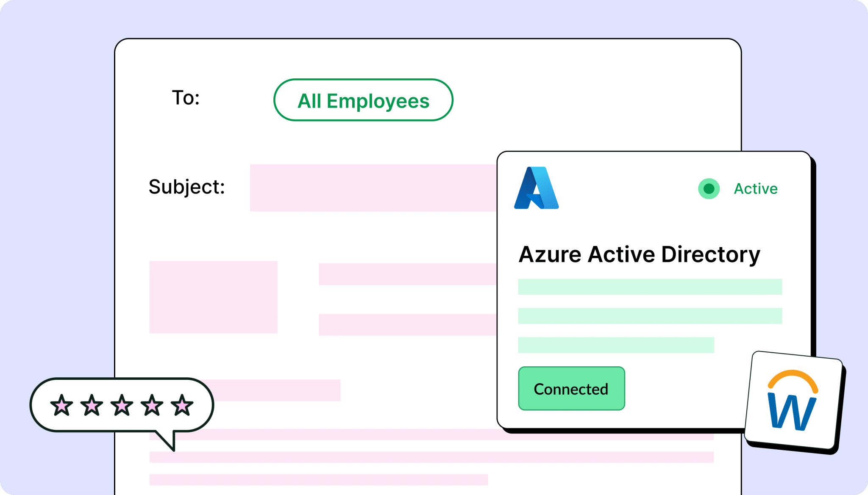
Task: Click the Subject: label
Action: (186, 187)
